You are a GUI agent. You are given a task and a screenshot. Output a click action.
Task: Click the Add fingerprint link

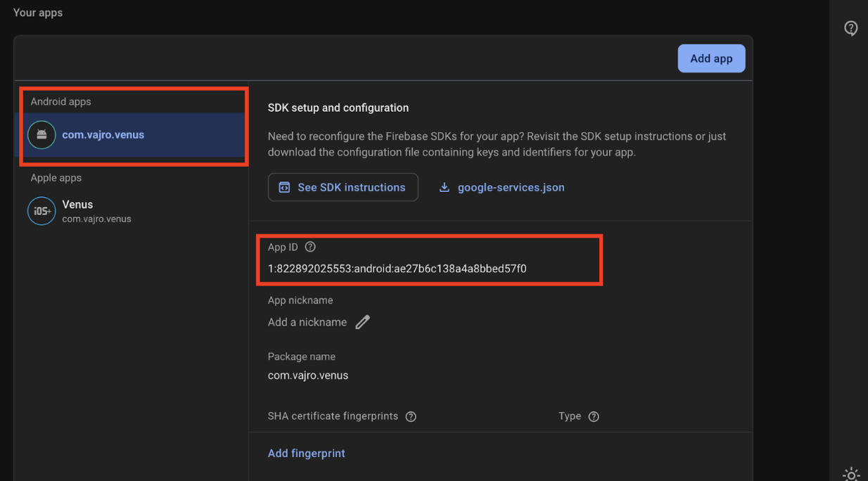pyautogui.click(x=307, y=454)
